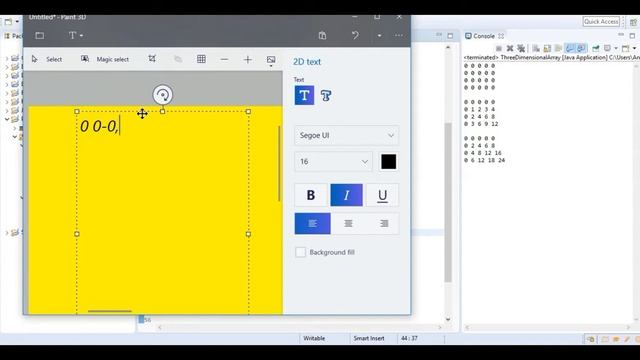Click the terminated ThreeDimensionalArray console label
Screen dimensions: 640x360
point(551,58)
